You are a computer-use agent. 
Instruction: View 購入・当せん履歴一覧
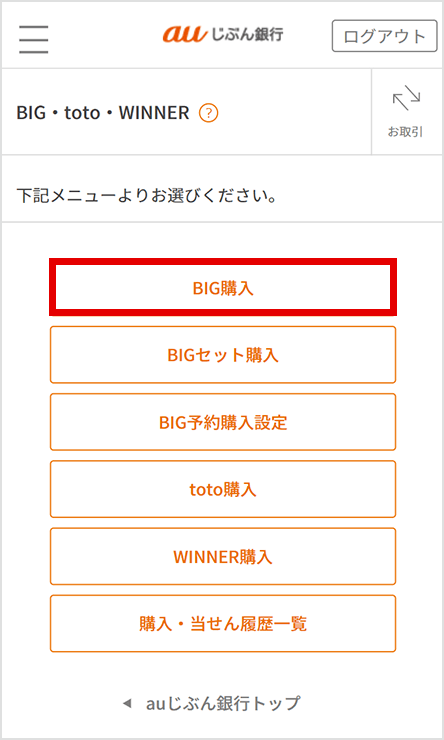coord(223,624)
